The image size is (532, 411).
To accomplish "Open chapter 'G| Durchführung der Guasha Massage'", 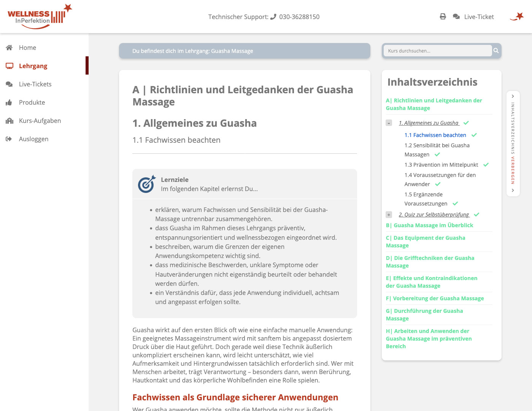I will tap(424, 315).
